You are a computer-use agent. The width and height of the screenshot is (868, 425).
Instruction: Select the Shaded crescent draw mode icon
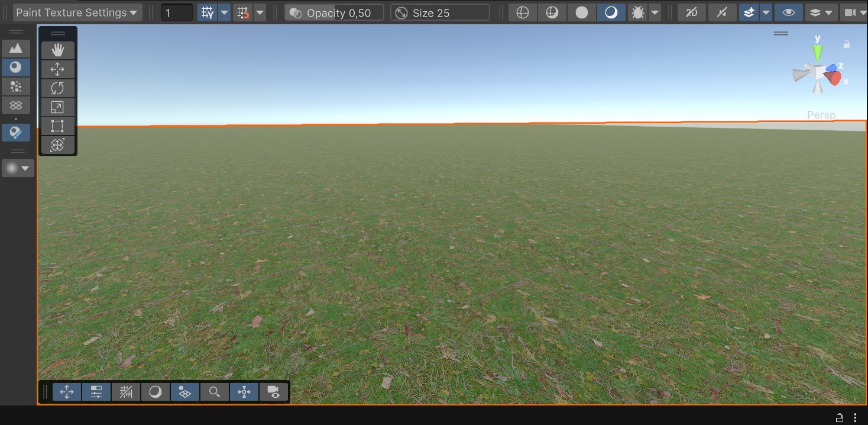click(611, 12)
